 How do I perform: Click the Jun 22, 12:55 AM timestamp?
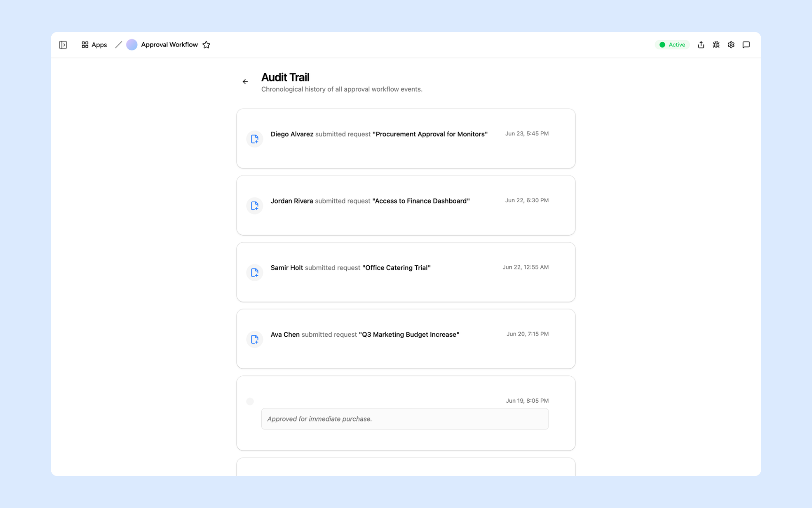525,267
